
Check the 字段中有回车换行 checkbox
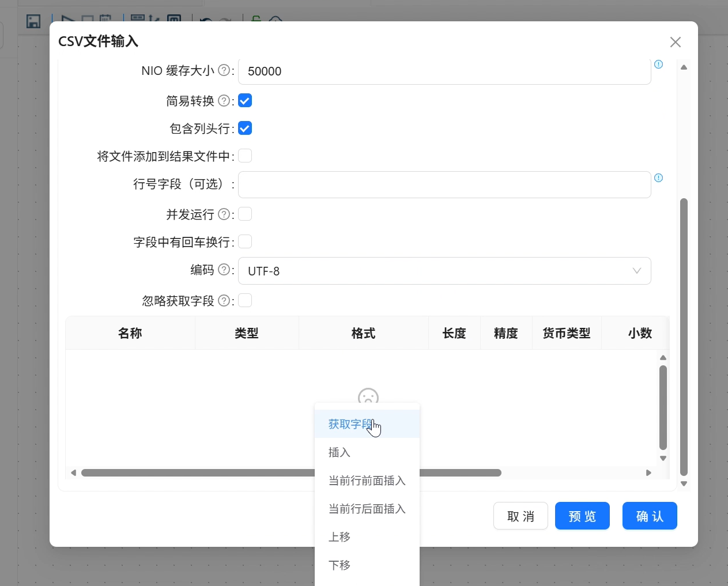245,241
